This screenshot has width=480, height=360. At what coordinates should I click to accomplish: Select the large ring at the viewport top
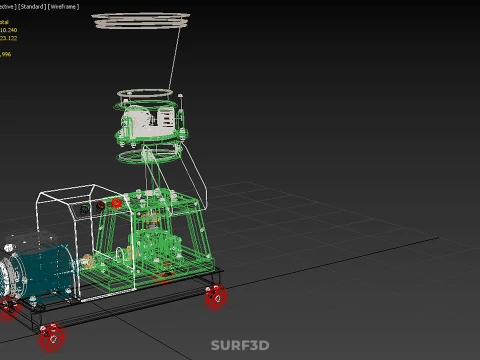point(140,20)
